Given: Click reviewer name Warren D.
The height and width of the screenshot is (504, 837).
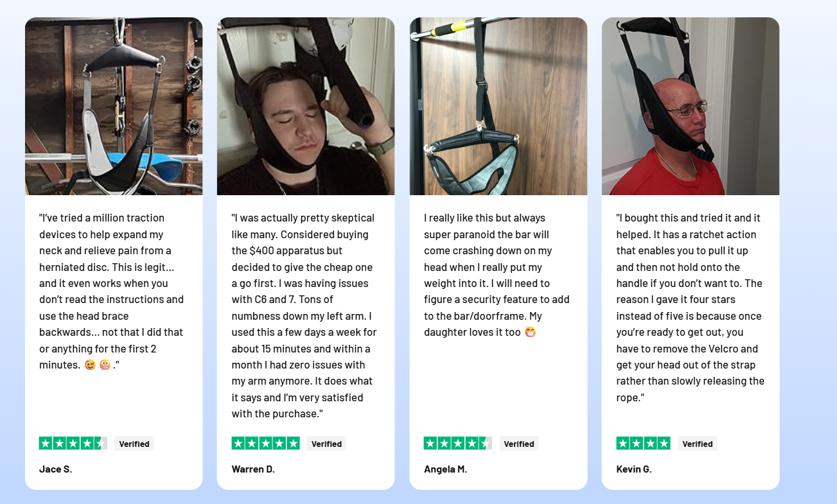Looking at the screenshot, I should (253, 469).
